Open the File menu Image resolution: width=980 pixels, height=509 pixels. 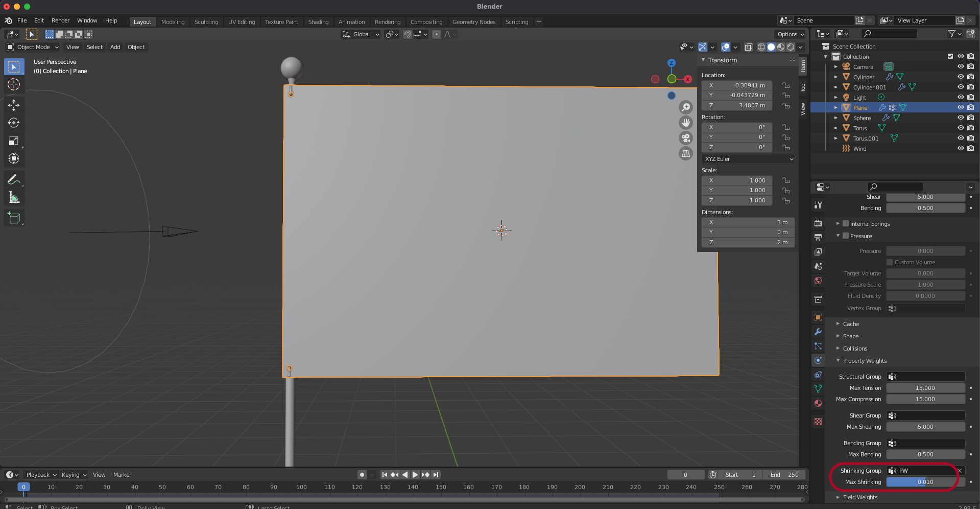point(22,20)
